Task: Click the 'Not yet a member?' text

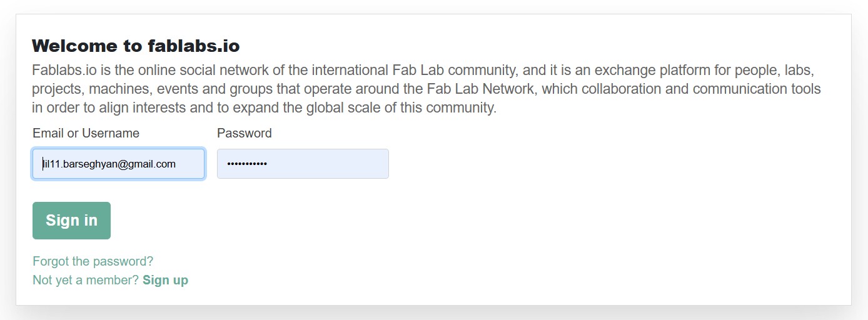Action: click(x=86, y=280)
